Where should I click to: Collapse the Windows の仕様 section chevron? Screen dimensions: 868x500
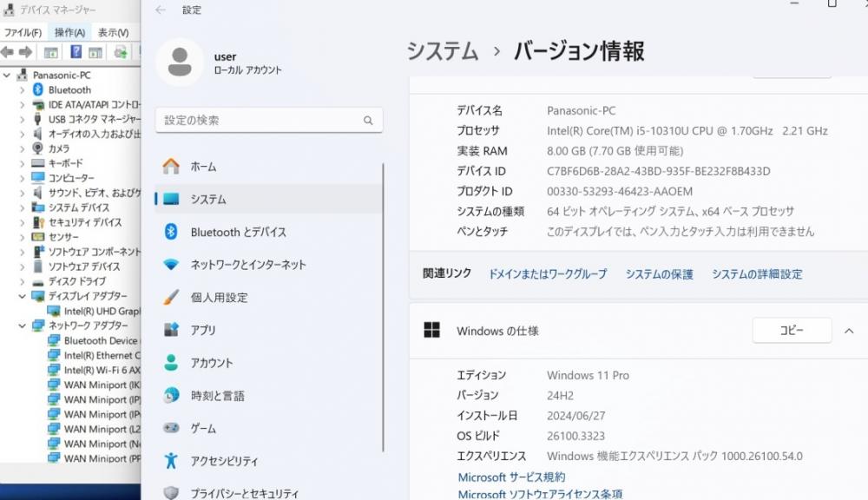point(849,331)
